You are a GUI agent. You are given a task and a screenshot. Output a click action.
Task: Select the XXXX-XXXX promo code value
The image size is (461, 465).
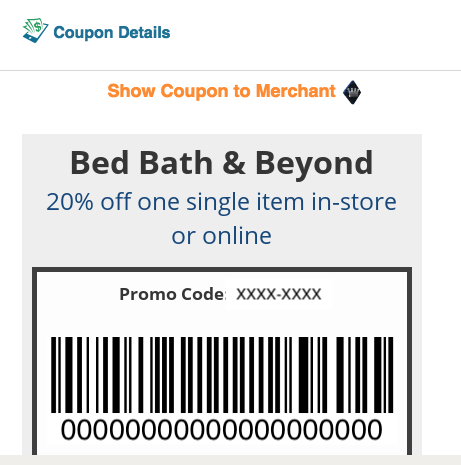pos(279,294)
